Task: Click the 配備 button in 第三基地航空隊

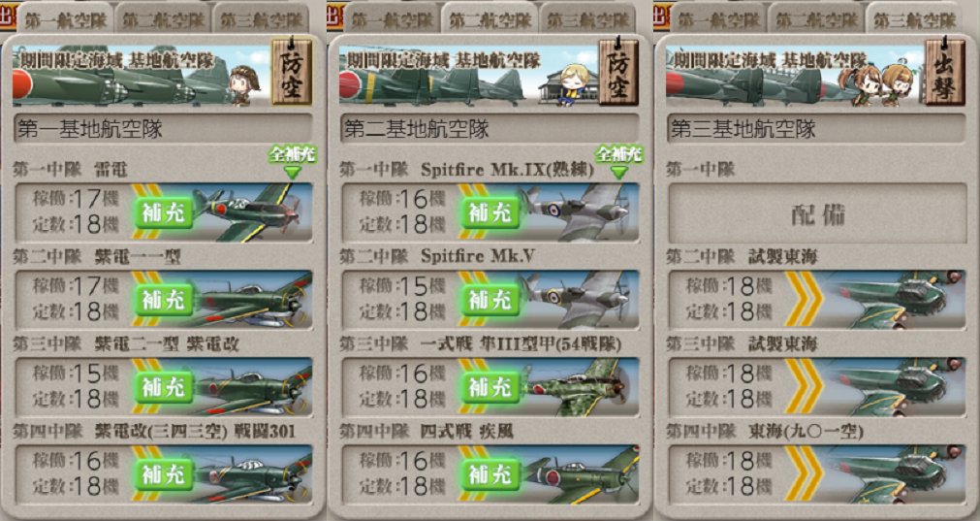Action: coord(817,213)
